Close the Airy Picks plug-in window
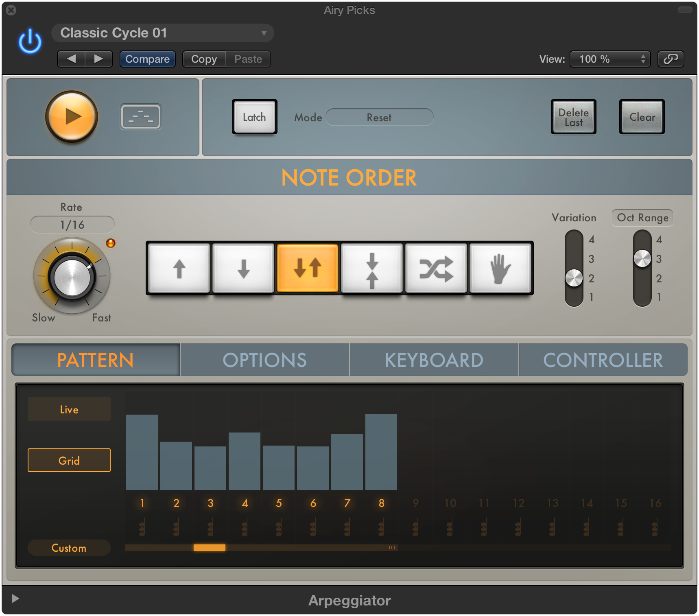699x616 pixels. click(11, 10)
